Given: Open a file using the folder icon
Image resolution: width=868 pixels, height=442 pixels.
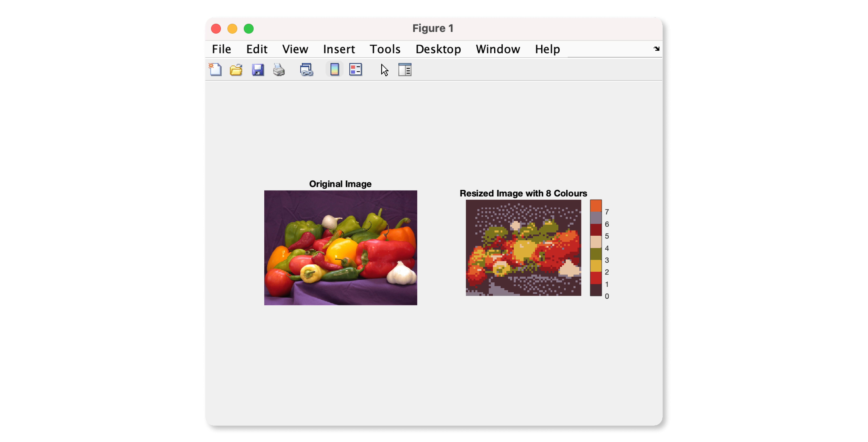Looking at the screenshot, I should [x=236, y=69].
